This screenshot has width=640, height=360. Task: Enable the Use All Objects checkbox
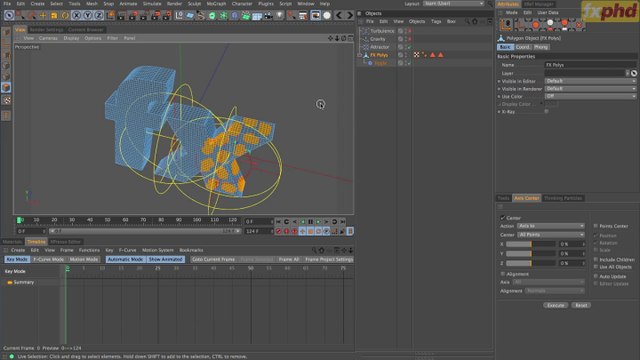click(596, 267)
